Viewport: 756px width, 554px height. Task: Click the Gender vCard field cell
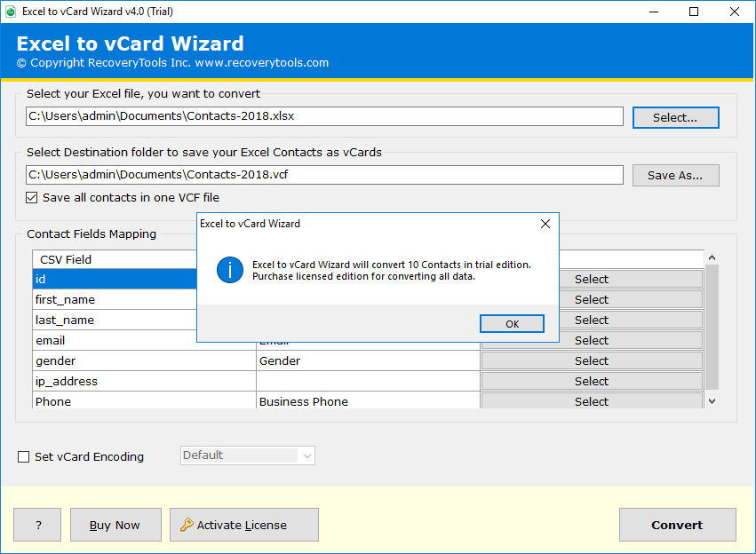[x=368, y=360]
